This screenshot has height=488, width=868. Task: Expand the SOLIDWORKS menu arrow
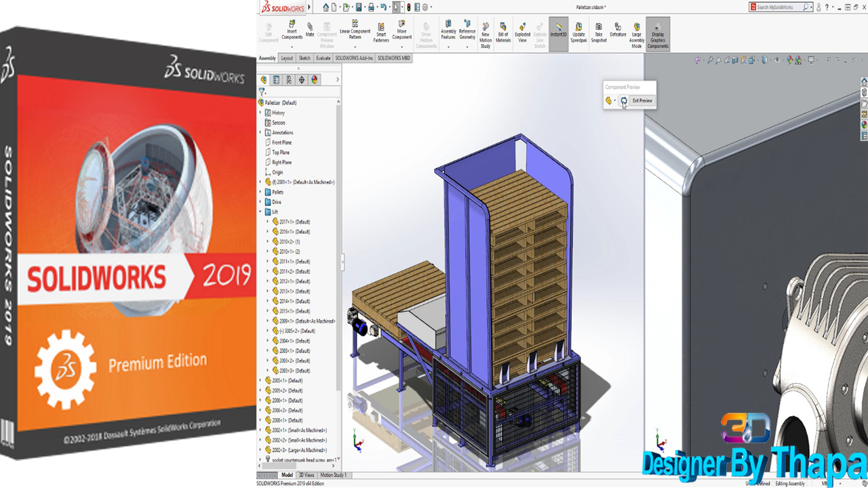pyautogui.click(x=310, y=7)
